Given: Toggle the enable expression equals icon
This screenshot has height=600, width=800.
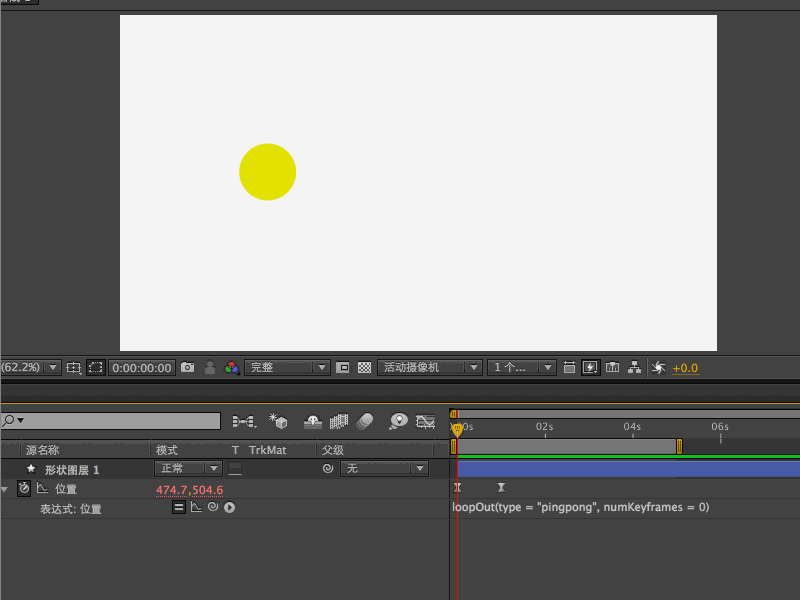Looking at the screenshot, I should click(x=179, y=507).
